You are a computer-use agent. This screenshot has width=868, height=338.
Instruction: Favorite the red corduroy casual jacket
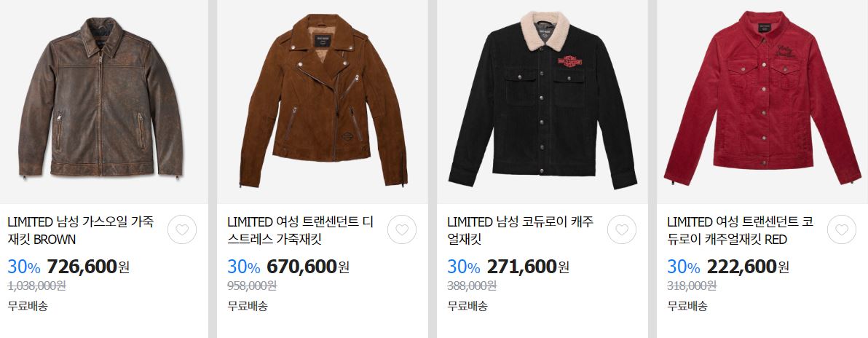[842, 229]
